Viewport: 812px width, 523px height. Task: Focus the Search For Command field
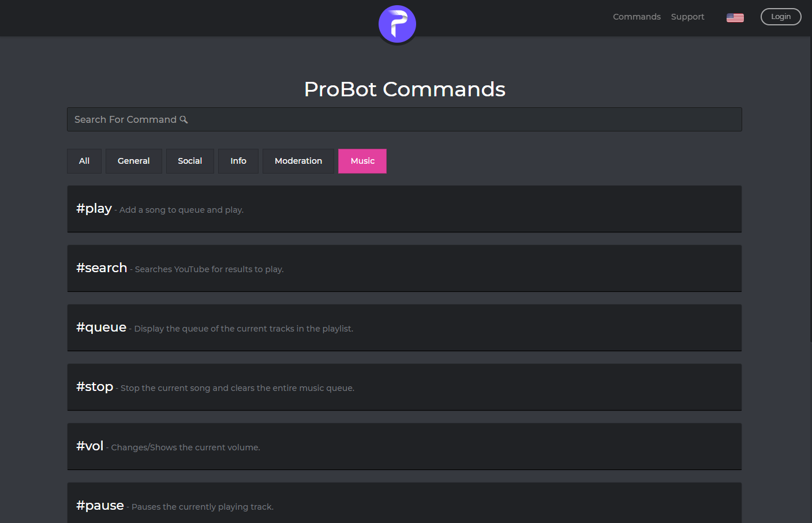pyautogui.click(x=404, y=119)
